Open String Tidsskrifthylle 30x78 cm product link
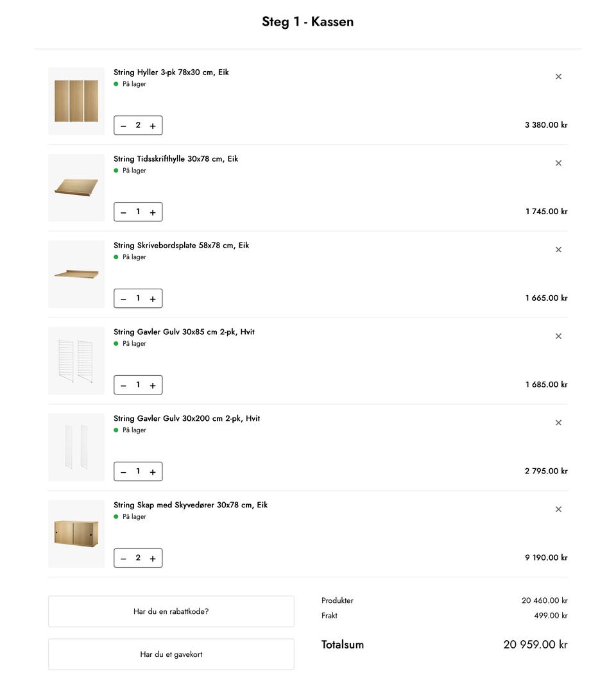The image size is (616, 678). pyautogui.click(x=176, y=158)
